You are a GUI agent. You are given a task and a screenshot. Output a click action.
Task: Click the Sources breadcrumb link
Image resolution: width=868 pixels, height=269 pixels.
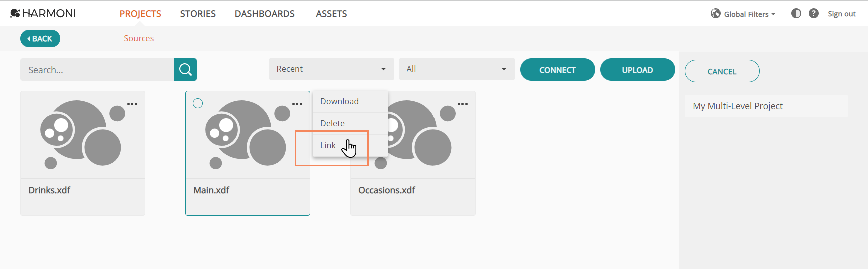click(139, 38)
